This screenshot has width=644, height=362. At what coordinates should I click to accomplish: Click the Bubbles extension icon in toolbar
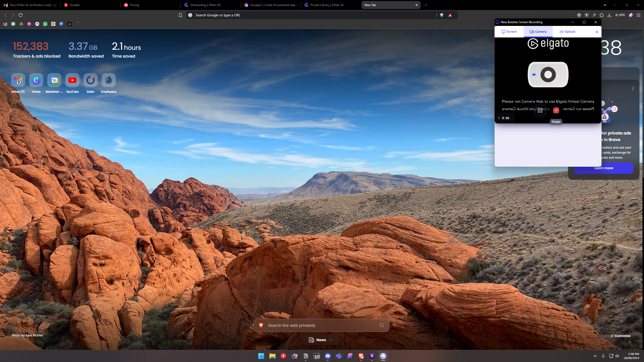(579, 15)
